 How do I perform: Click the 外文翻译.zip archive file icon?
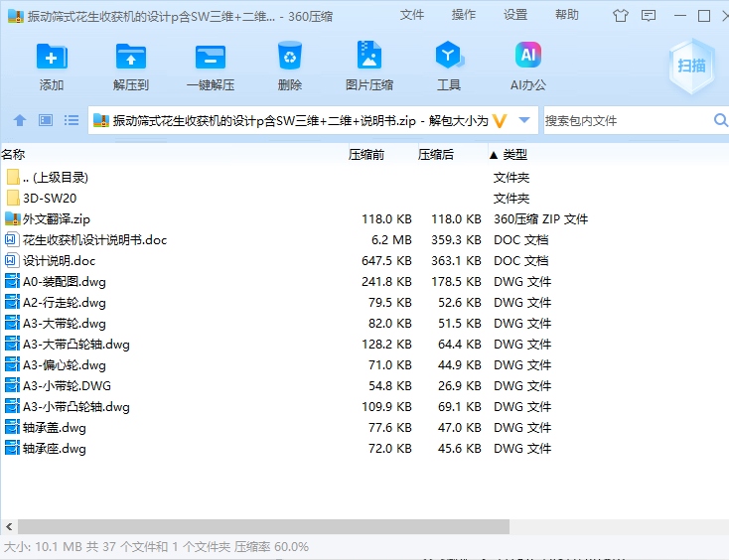(13, 218)
